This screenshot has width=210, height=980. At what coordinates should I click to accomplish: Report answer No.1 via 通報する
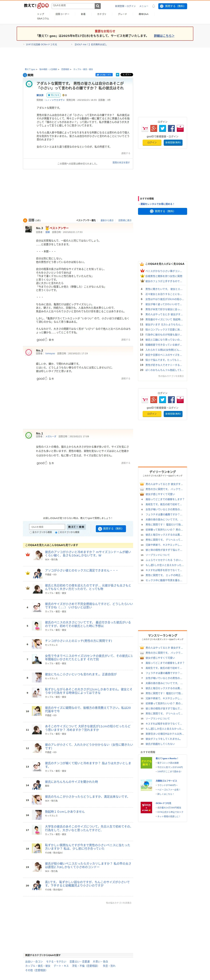(126, 463)
